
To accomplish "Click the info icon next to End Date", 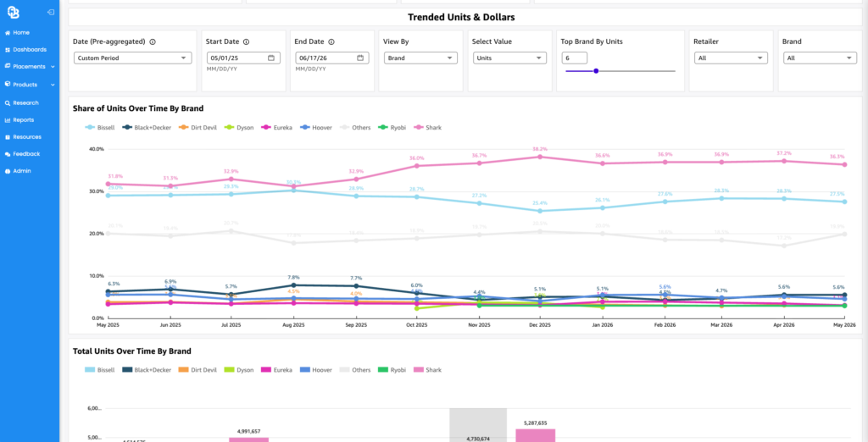I will (x=331, y=41).
